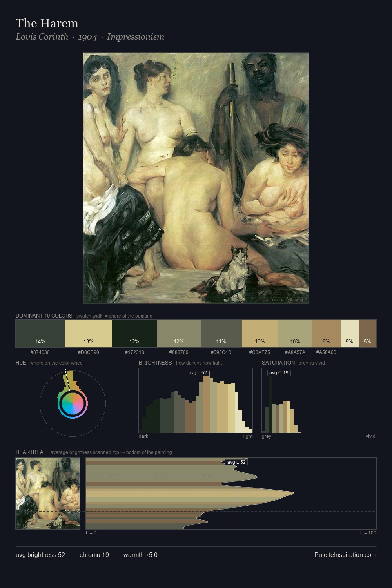Click the hex code #A58A60 text
392x588 pixels.
326,352
